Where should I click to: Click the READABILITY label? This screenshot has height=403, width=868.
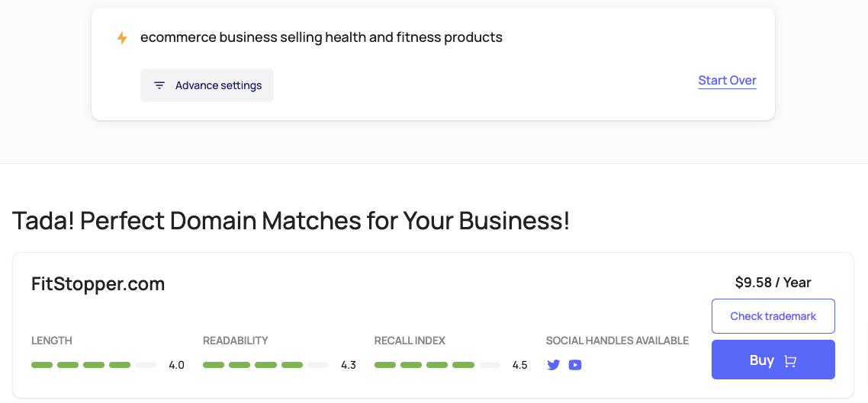coord(236,341)
